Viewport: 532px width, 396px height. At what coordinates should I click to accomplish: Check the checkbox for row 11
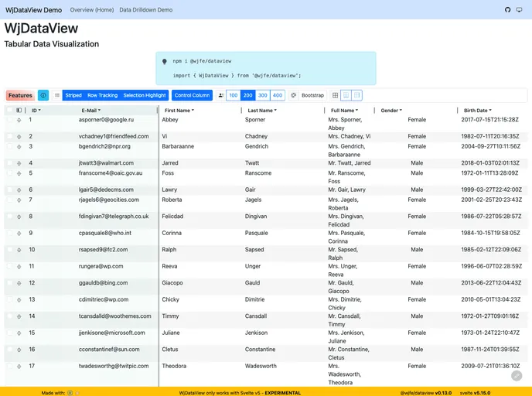9,266
